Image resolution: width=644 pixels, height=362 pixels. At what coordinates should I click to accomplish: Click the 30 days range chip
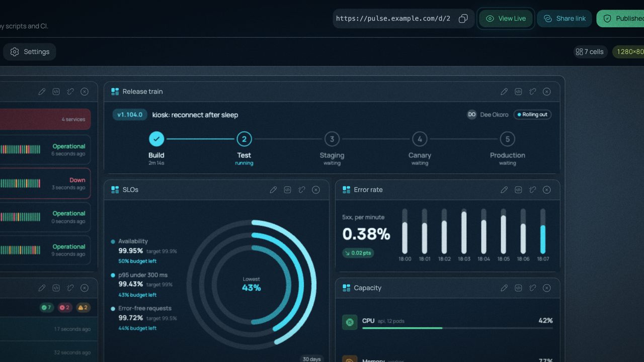312,359
